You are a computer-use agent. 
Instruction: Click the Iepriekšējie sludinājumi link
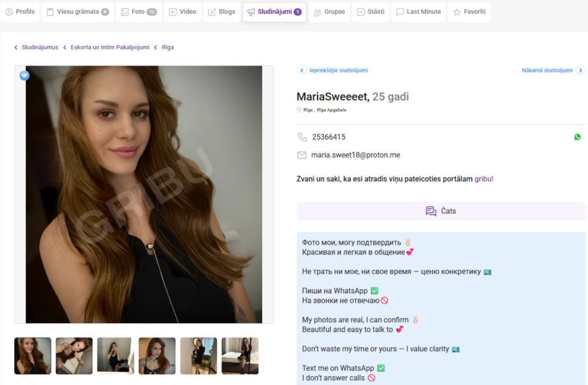(x=338, y=71)
